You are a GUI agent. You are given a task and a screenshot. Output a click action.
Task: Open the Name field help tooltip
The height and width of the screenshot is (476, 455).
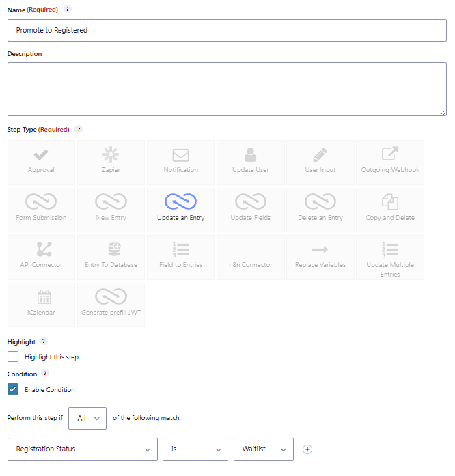pos(68,9)
